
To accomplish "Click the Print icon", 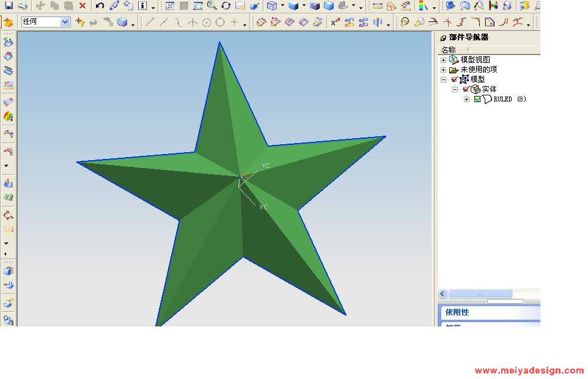I will pos(23,6).
